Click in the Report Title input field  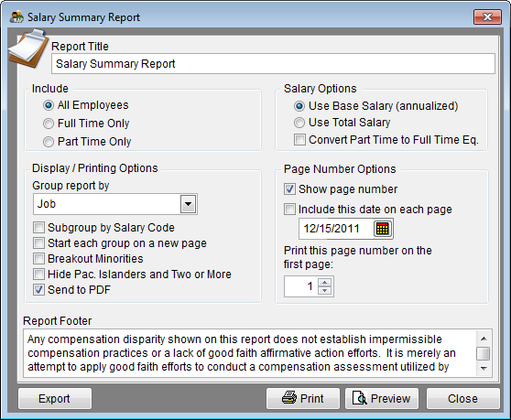(x=273, y=64)
